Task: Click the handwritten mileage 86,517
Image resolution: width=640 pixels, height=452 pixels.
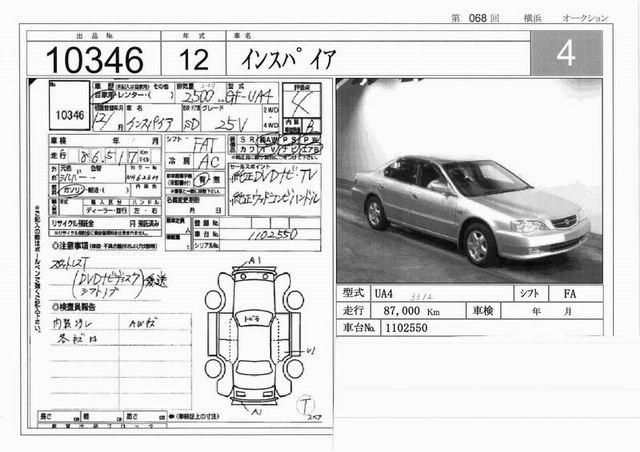Action: pyautogui.click(x=109, y=156)
